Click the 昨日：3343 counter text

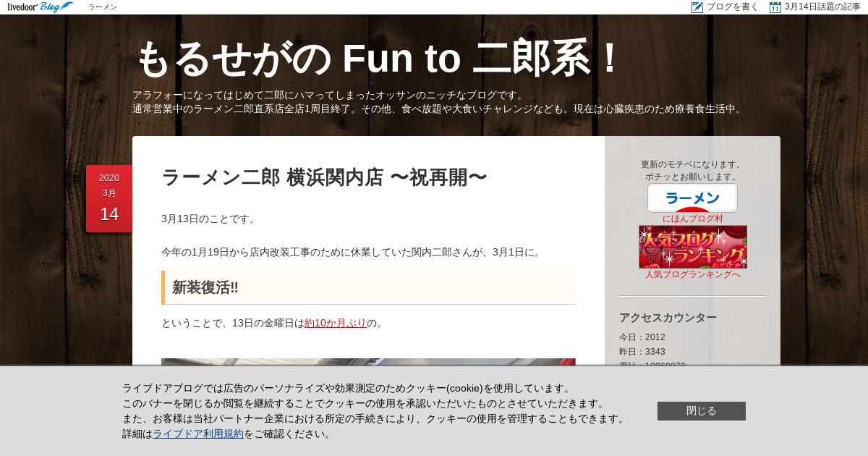tap(642, 352)
